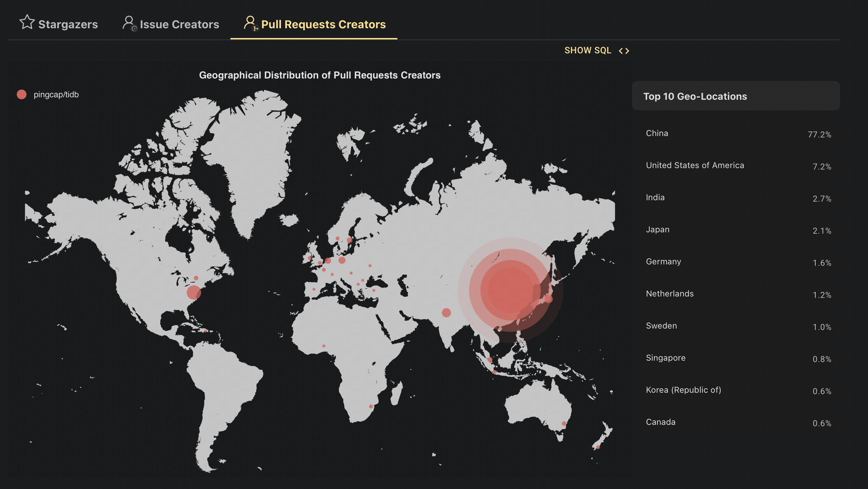Viewport: 868px width, 489px height.
Task: Click the Korea (Republic of) list entry
Action: (683, 390)
